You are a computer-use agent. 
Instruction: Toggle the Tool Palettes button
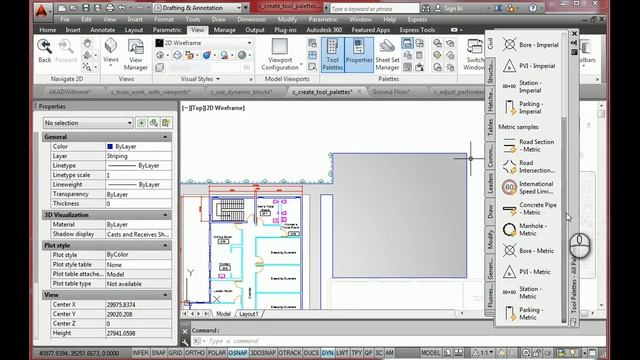pos(332,55)
